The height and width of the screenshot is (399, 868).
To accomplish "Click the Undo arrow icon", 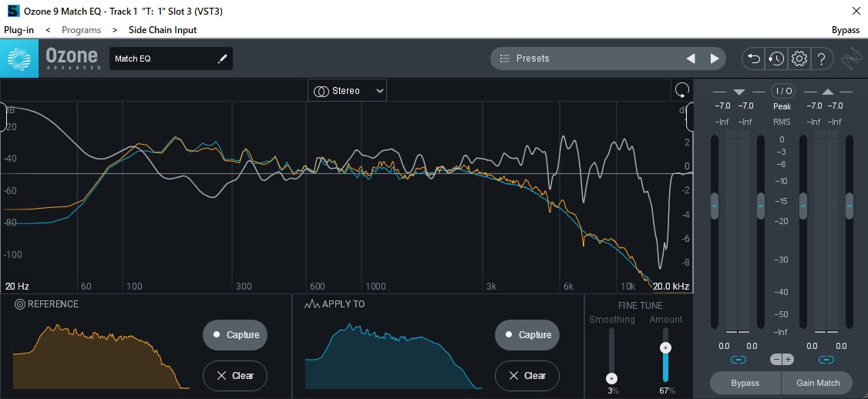I will (753, 59).
